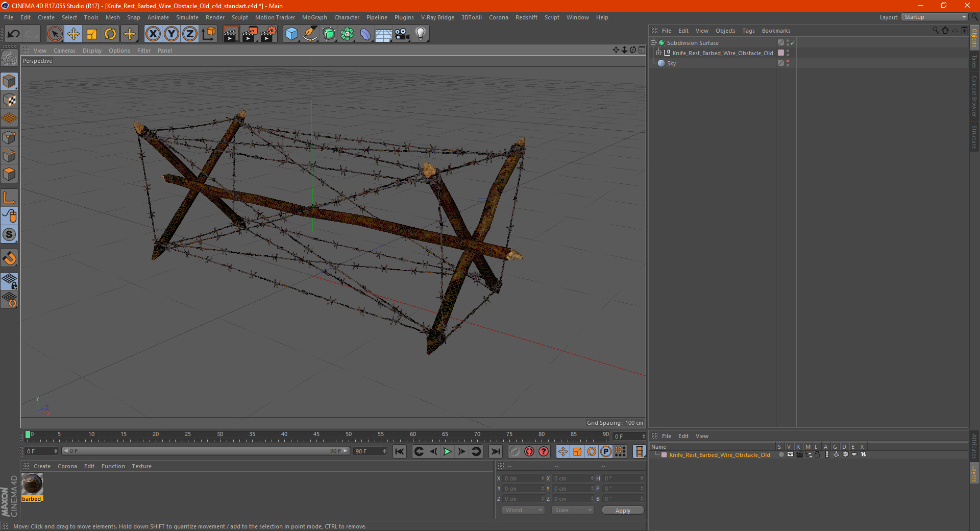Add a Light object

(421, 34)
